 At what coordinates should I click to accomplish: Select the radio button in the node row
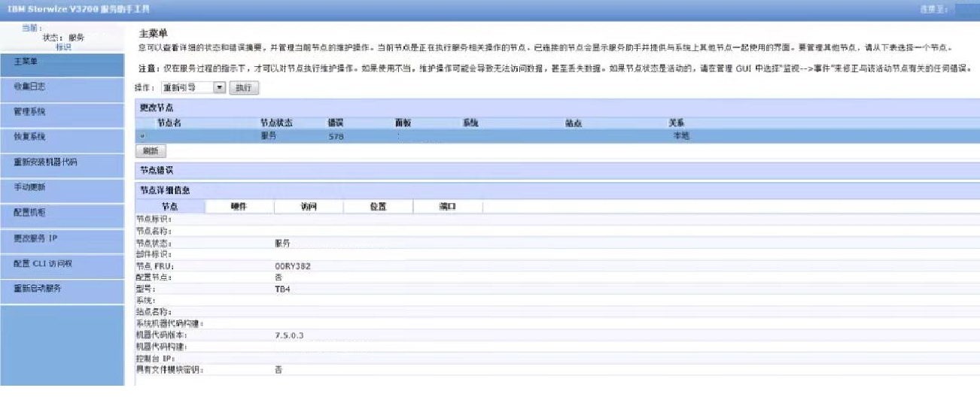[x=142, y=136]
